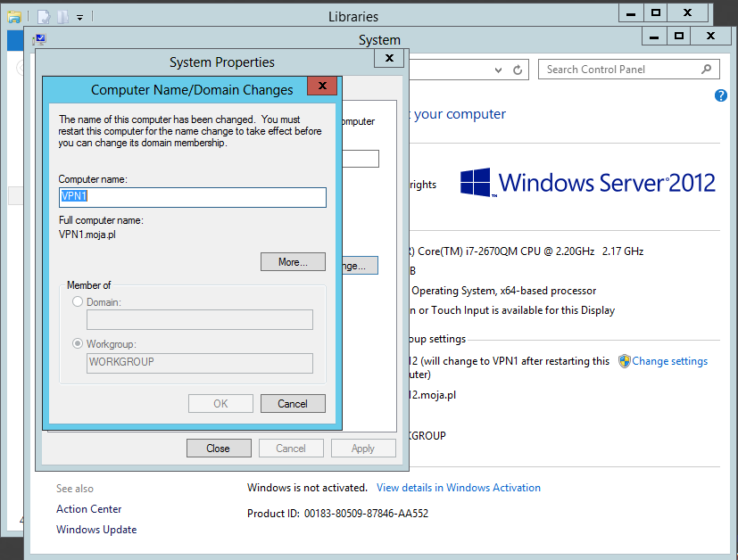Click Cancel in Computer Name/Domain Changes dialog
Screen dimensions: 738x560
click(x=293, y=403)
